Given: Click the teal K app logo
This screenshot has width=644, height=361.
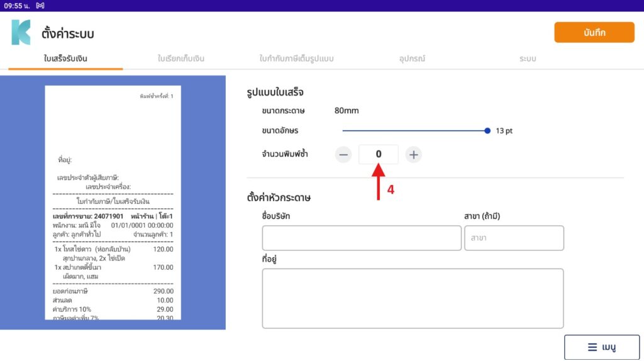Looking at the screenshot, I should click(x=21, y=32).
